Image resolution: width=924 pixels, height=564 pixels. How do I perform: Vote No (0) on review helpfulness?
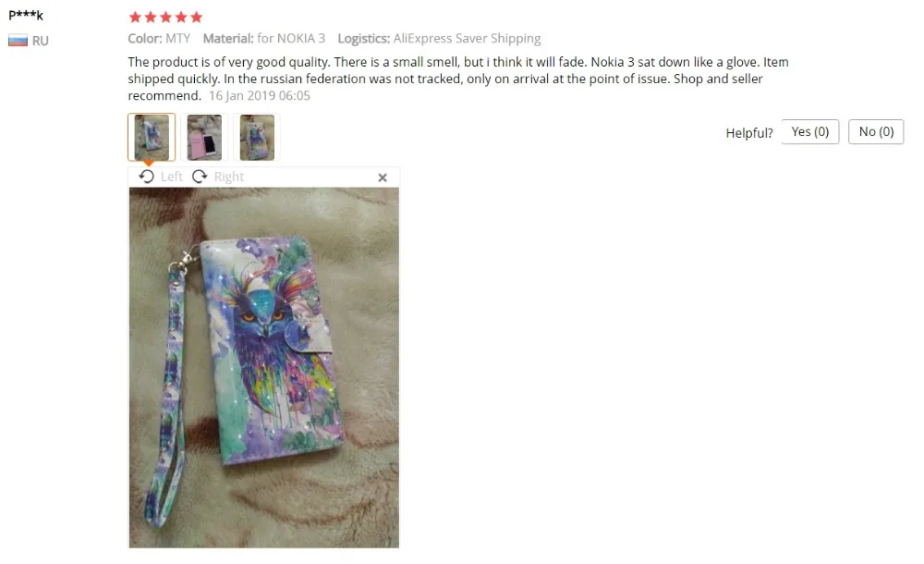point(876,131)
